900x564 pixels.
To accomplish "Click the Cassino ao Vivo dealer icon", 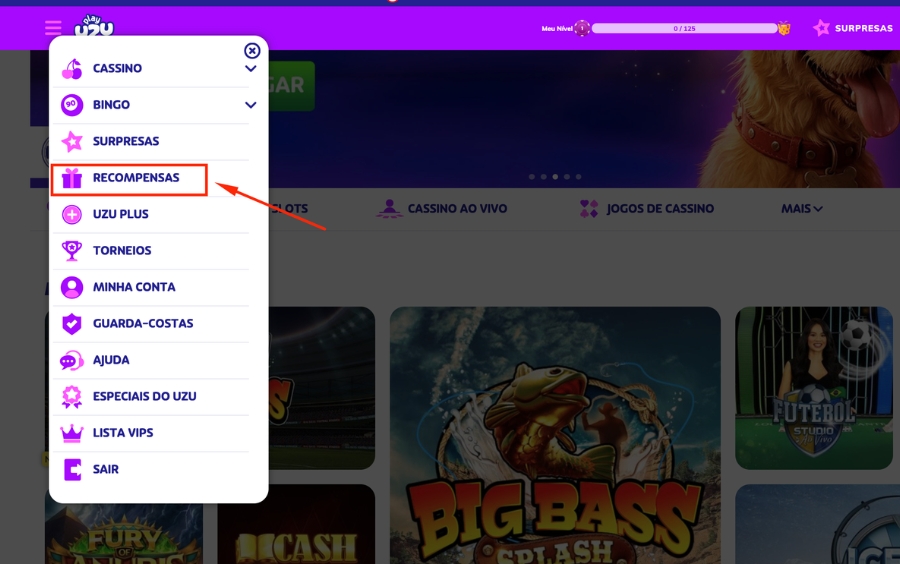I will click(x=389, y=209).
